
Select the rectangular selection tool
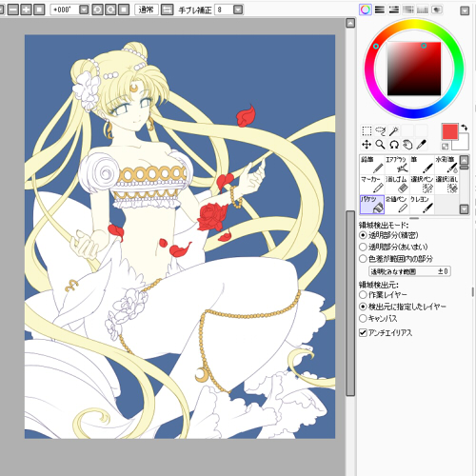(367, 130)
